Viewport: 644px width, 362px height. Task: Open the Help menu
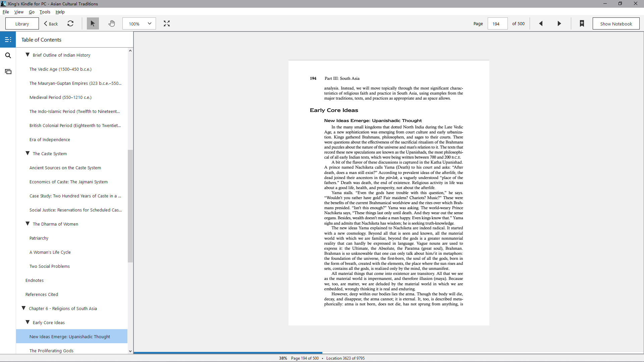[x=60, y=12]
